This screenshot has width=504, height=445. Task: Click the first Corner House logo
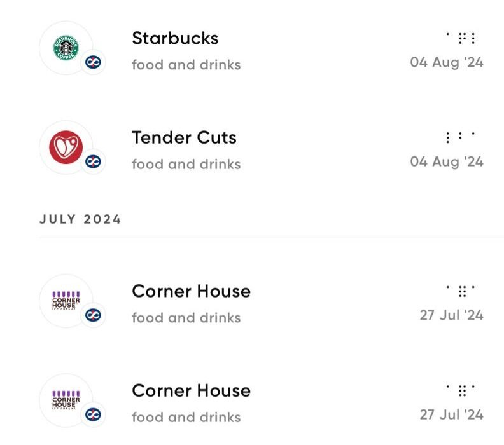click(66, 300)
